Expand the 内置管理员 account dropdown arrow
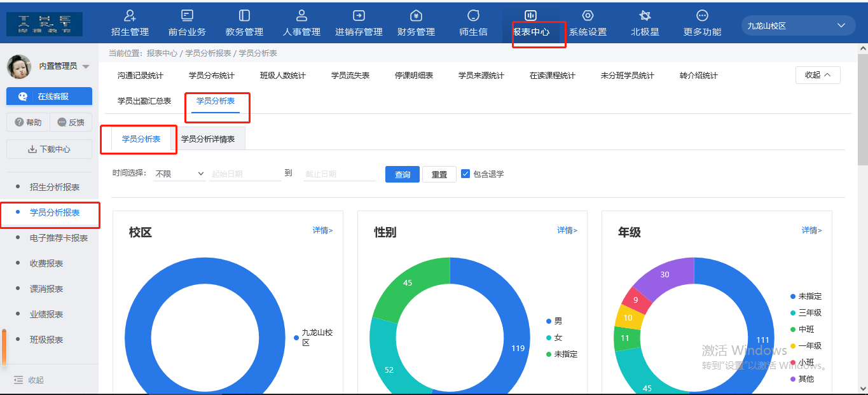This screenshot has width=868, height=395. coord(86,67)
